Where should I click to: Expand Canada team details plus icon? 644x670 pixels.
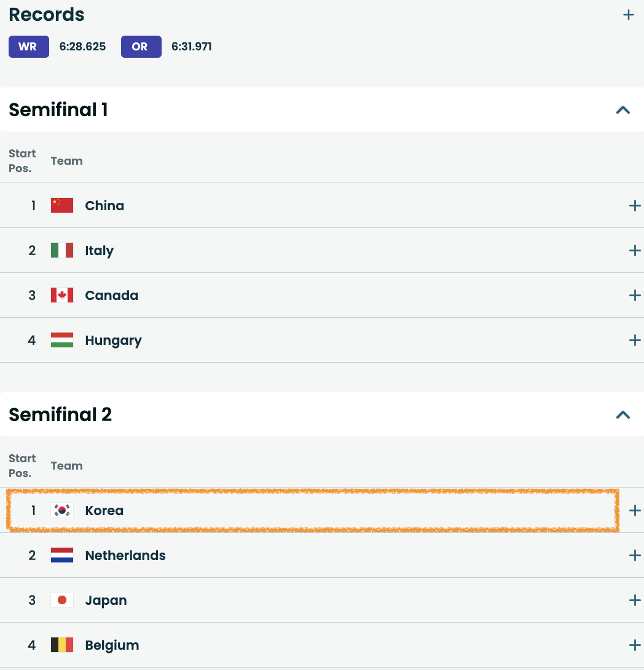(635, 296)
